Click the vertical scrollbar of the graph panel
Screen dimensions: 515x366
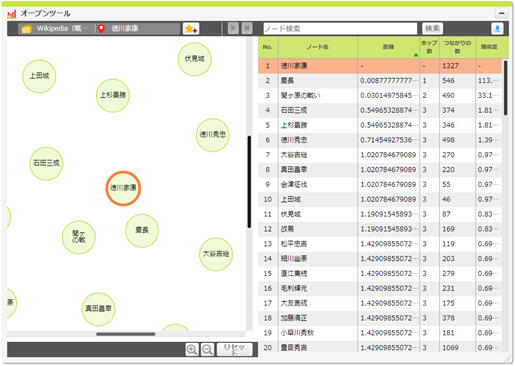(x=249, y=182)
